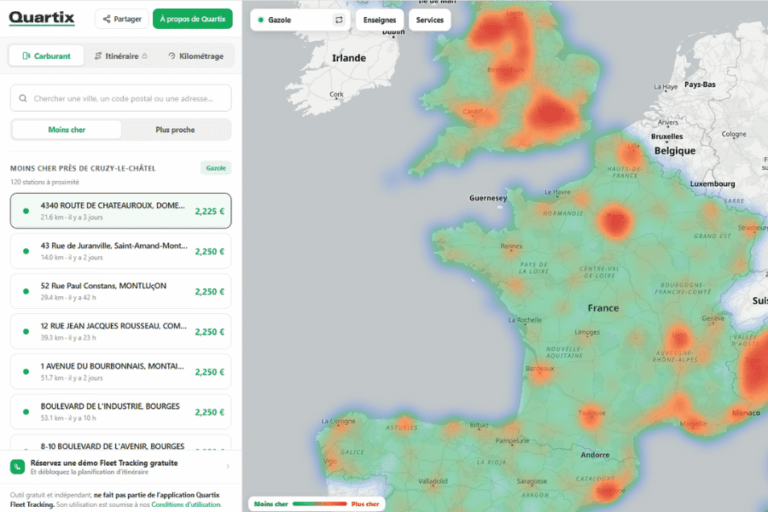Open the Conditions d'utilisation link
The image size is (768, 512).
tap(186, 505)
